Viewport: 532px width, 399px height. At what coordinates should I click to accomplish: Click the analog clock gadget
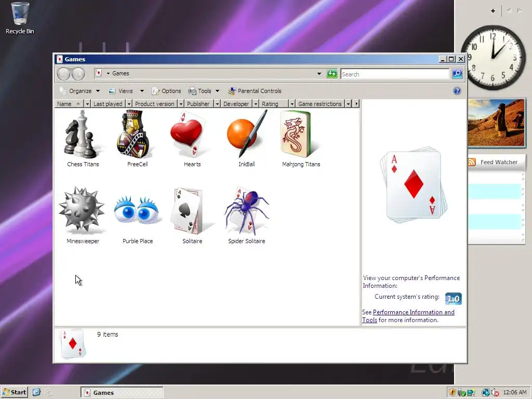point(493,57)
